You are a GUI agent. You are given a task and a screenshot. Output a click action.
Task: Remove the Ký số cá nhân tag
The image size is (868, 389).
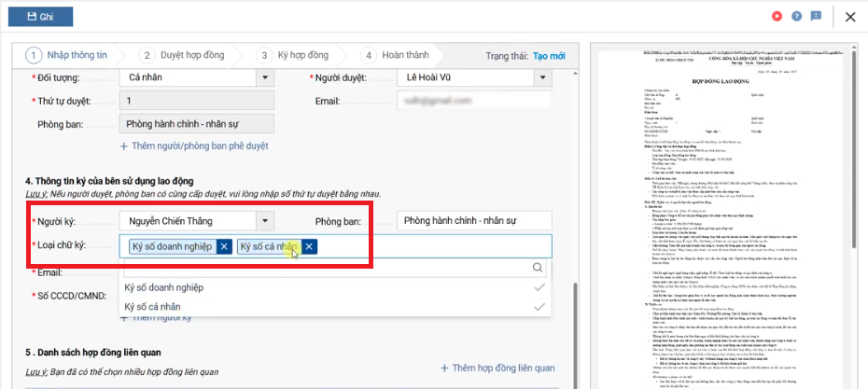coord(310,247)
